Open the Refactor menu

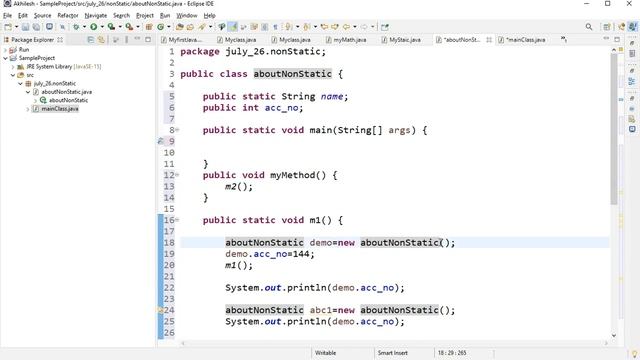click(68, 16)
